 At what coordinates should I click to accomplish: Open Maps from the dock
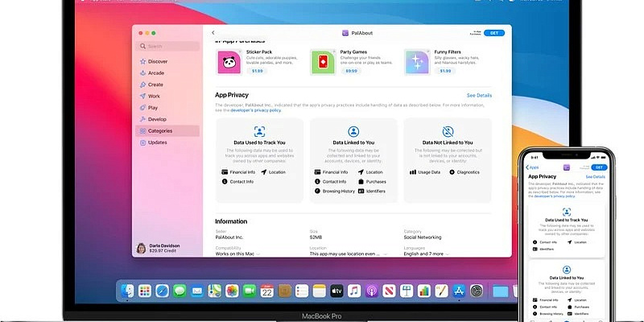point(214,291)
